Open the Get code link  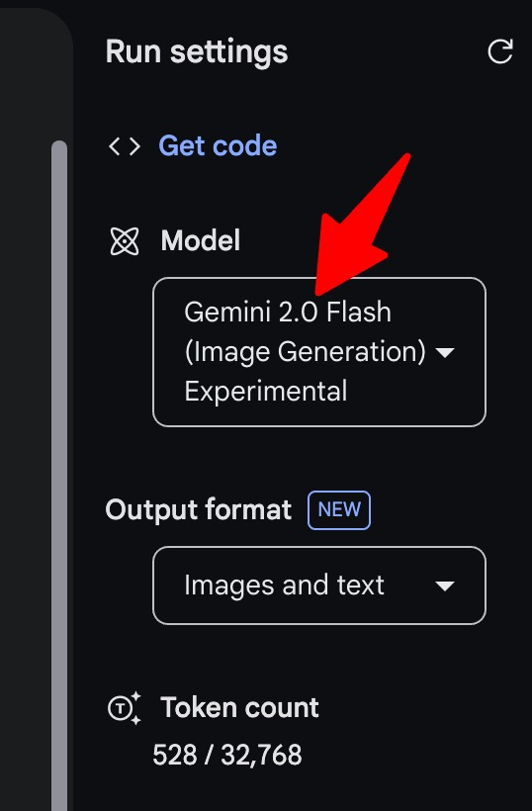pyautogui.click(x=218, y=145)
